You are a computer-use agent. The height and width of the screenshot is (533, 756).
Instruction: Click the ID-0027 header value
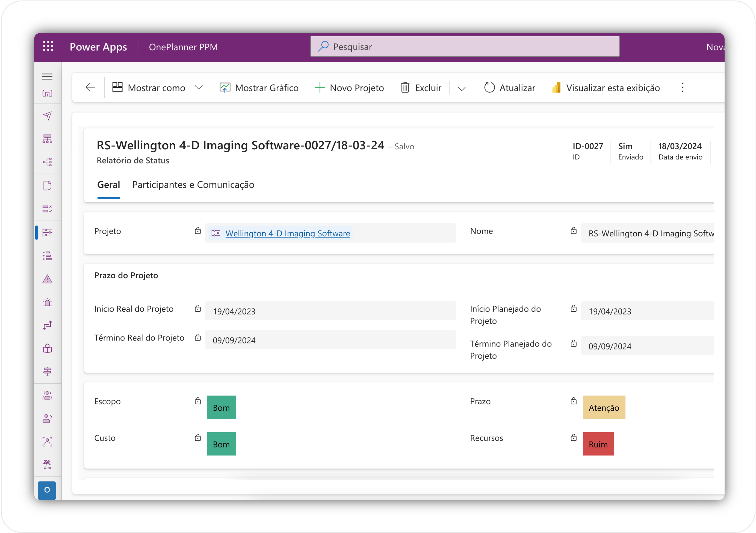pyautogui.click(x=588, y=146)
